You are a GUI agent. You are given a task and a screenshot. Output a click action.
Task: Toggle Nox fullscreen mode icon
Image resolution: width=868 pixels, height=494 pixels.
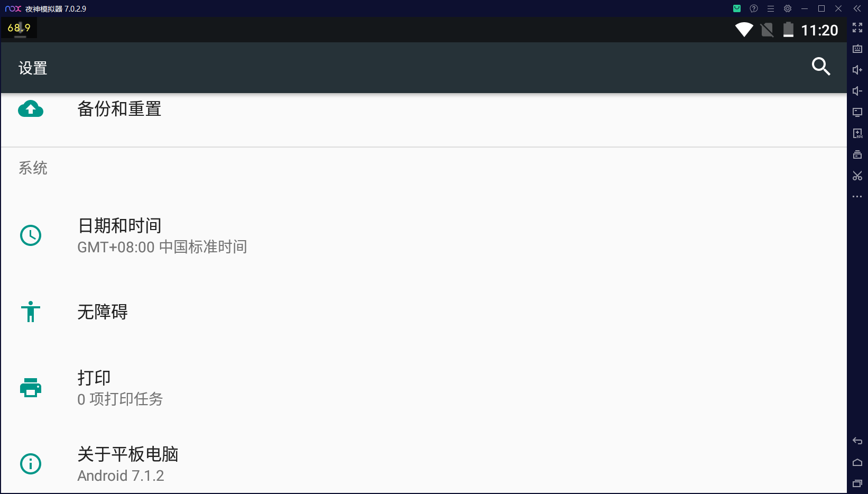857,28
